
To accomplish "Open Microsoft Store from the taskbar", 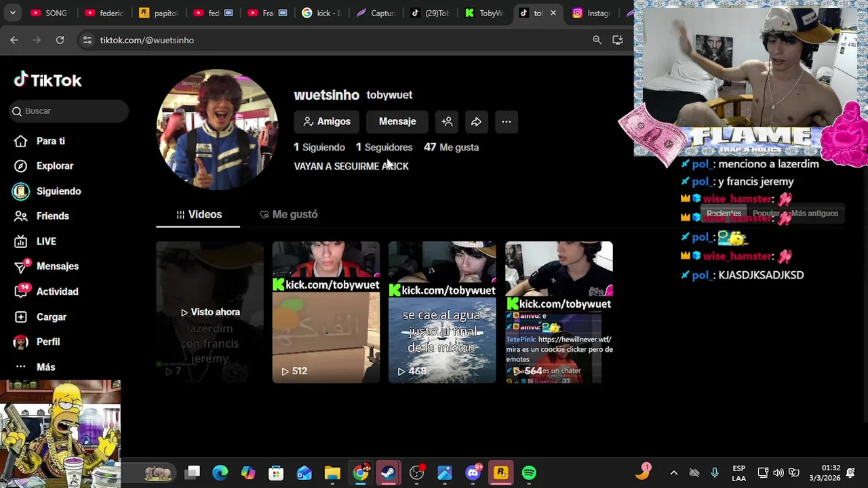I will 276,472.
